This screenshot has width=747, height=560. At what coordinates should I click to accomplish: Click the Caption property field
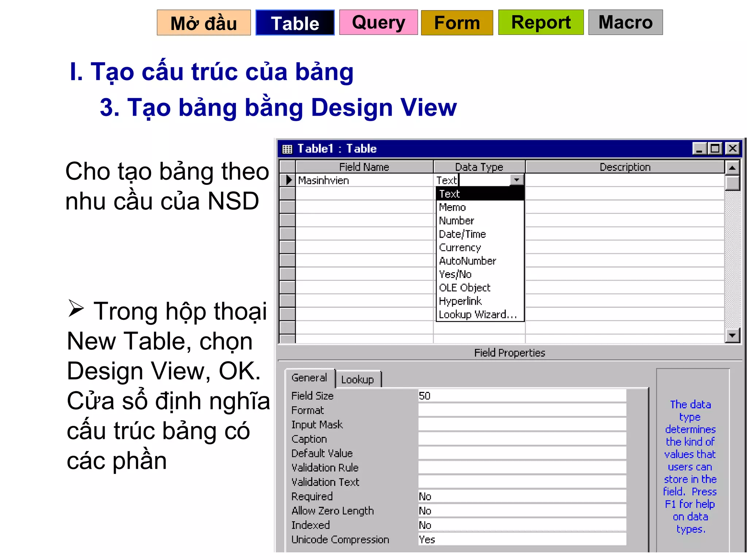(522, 439)
